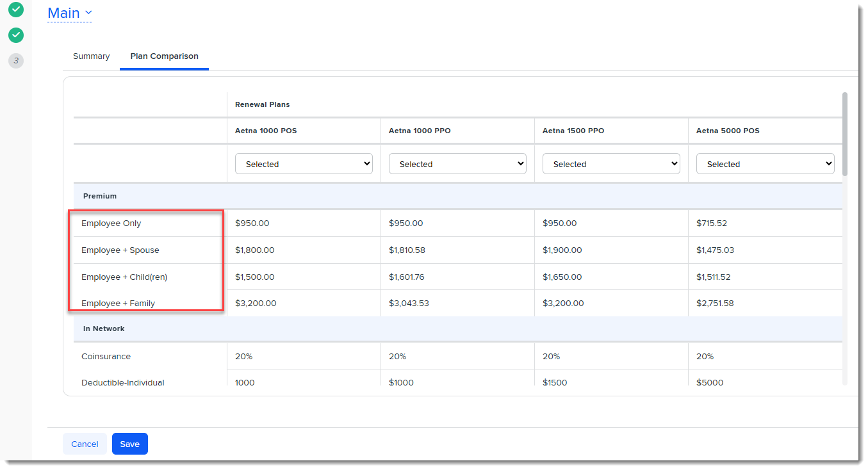Select the Employee + Family row label
This screenshot has width=868, height=470.
119,304
